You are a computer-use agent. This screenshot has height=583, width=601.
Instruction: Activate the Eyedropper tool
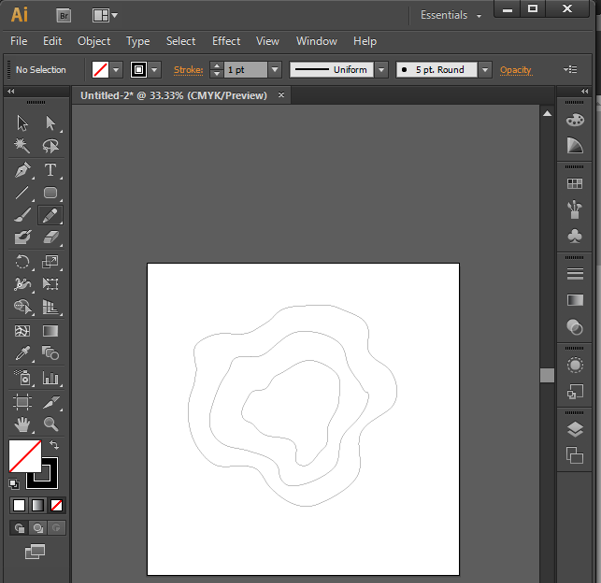point(22,354)
